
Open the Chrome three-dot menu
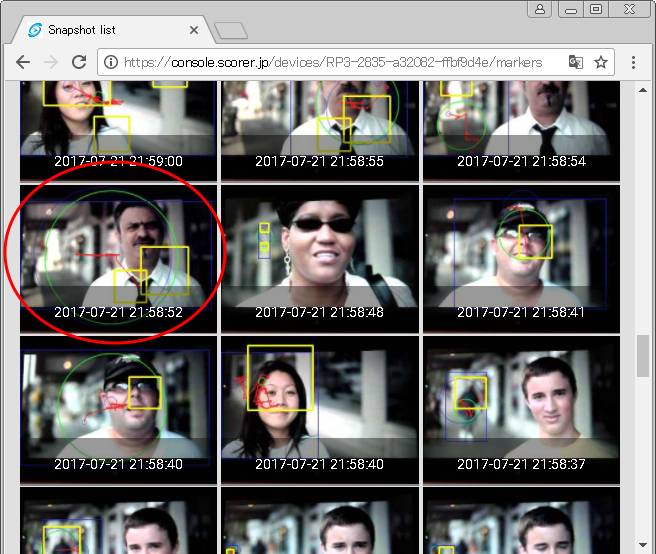click(633, 62)
